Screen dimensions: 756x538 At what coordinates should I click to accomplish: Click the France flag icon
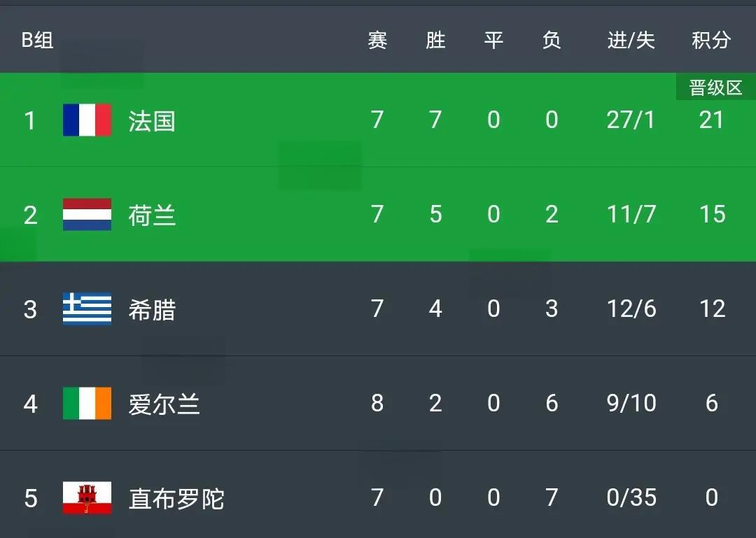click(87, 120)
